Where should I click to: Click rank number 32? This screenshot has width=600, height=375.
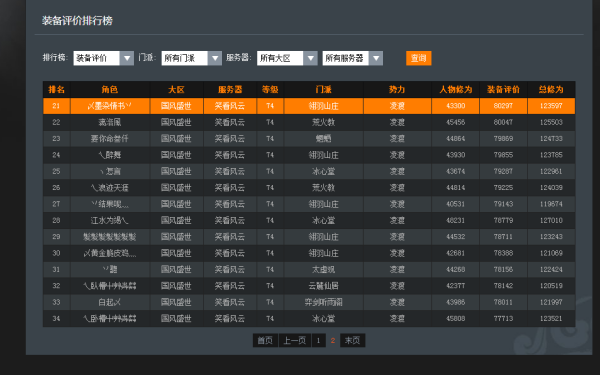pyautogui.click(x=56, y=286)
